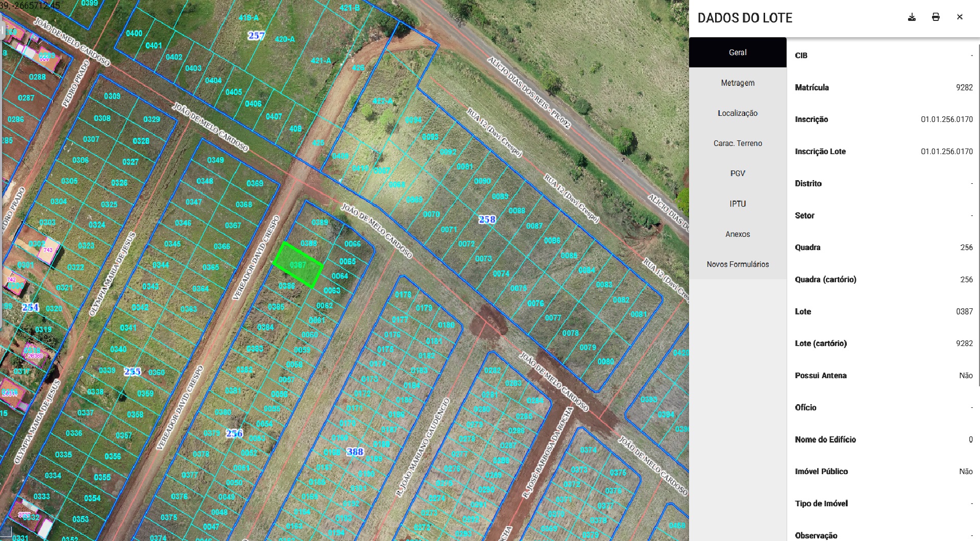Click the DADOS DO LOTE panel title

point(745,18)
